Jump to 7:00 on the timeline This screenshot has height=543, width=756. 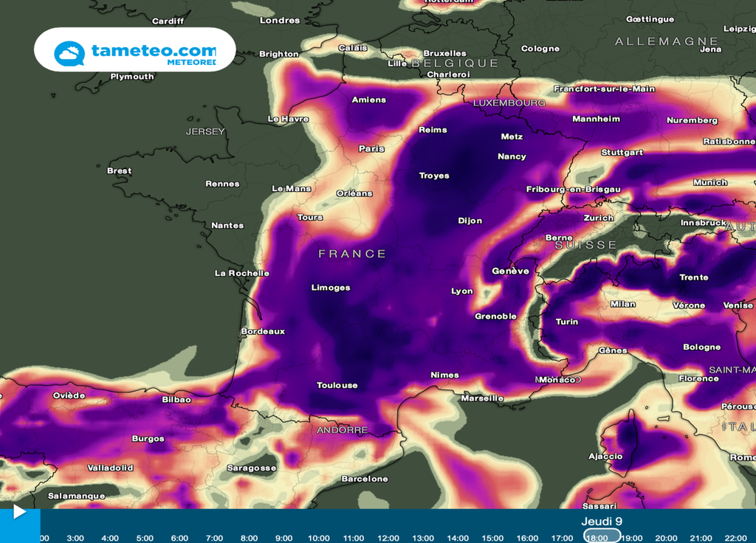click(x=214, y=538)
